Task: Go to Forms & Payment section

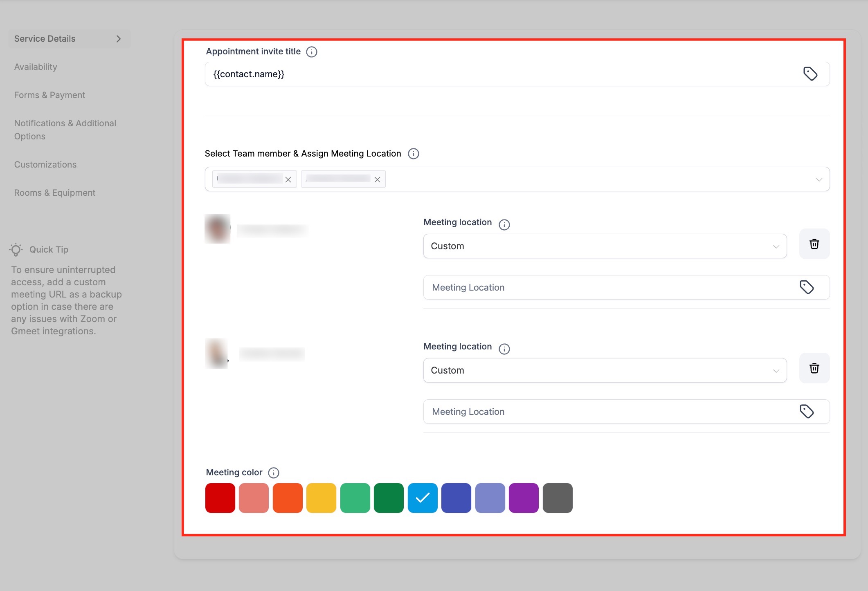Action: [x=49, y=95]
